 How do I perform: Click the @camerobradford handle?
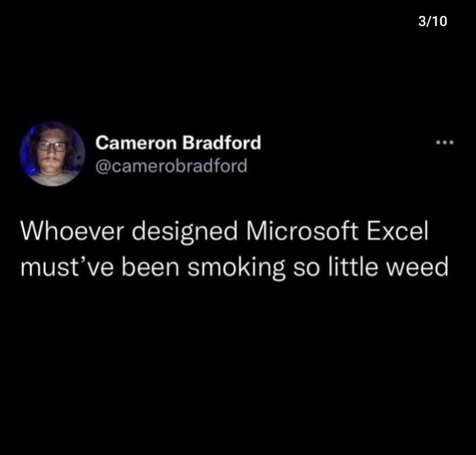(171, 166)
